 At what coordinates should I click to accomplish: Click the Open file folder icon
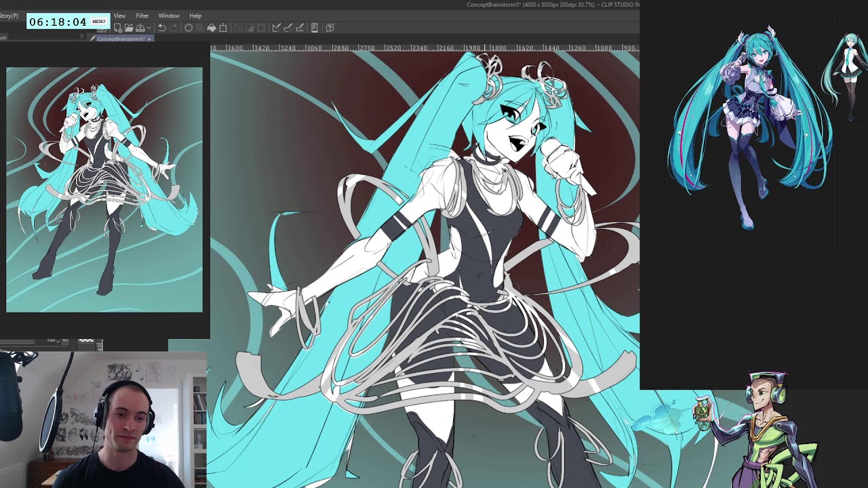coord(129,28)
